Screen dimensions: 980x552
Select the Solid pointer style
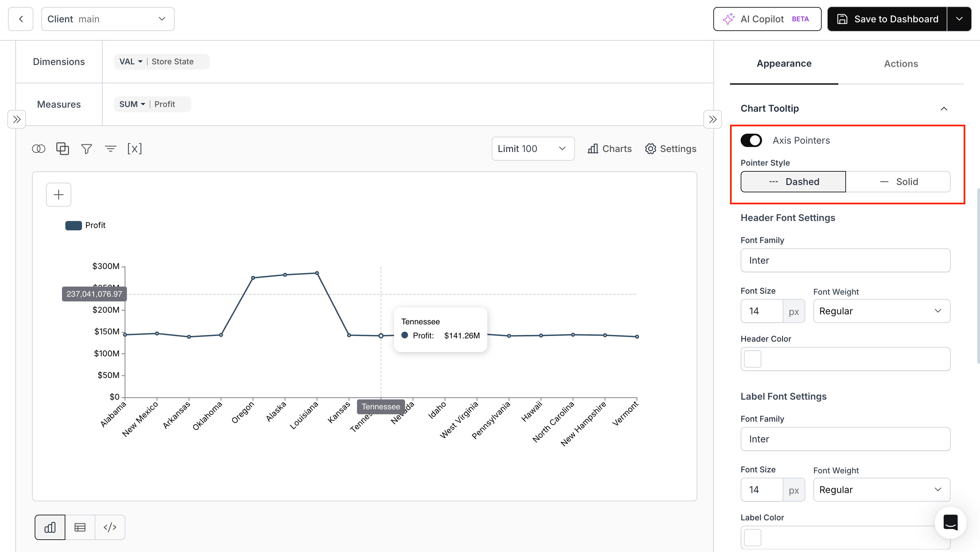pyautogui.click(x=898, y=182)
